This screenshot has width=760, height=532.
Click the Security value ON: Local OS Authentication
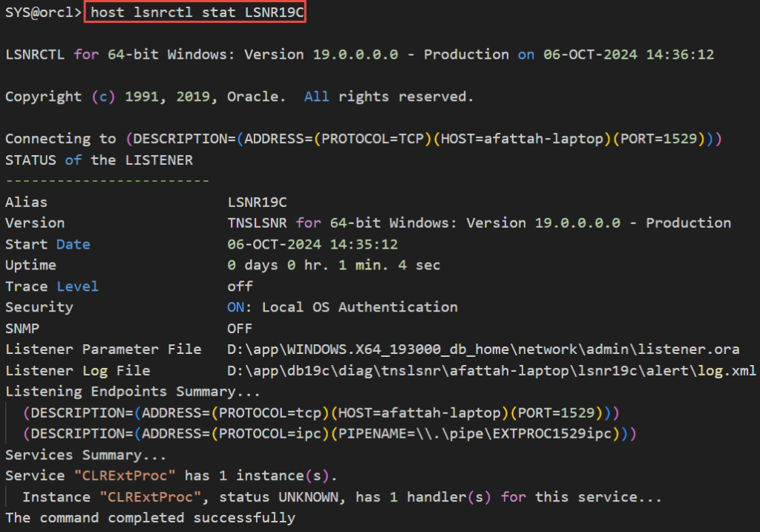342,307
